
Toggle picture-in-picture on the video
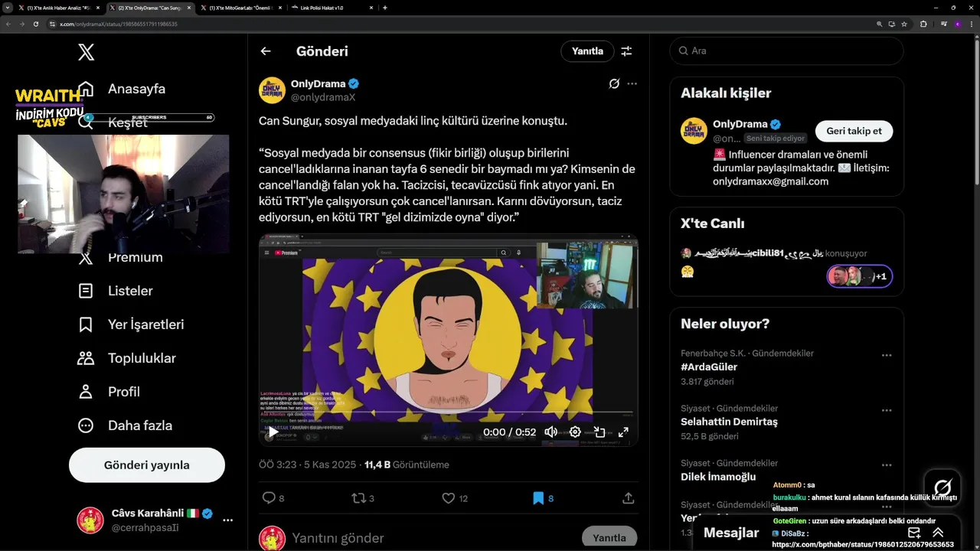click(599, 432)
